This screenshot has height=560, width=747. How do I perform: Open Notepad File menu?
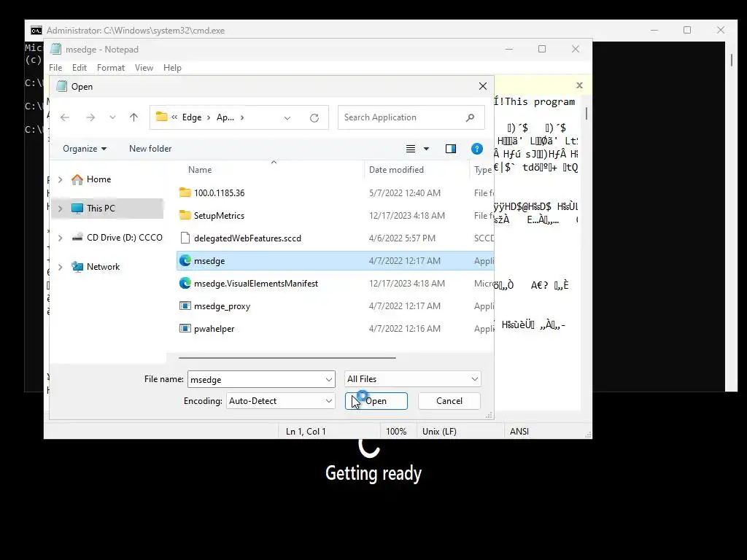(55, 68)
